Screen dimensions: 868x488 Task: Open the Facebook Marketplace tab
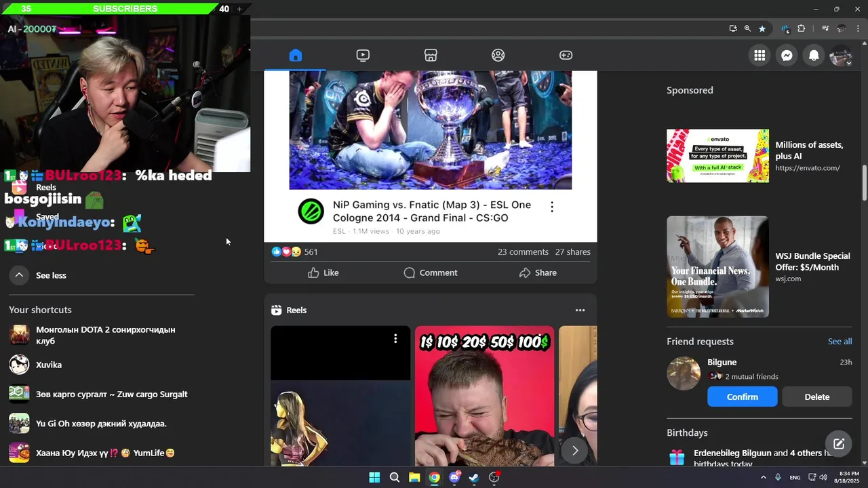point(431,56)
